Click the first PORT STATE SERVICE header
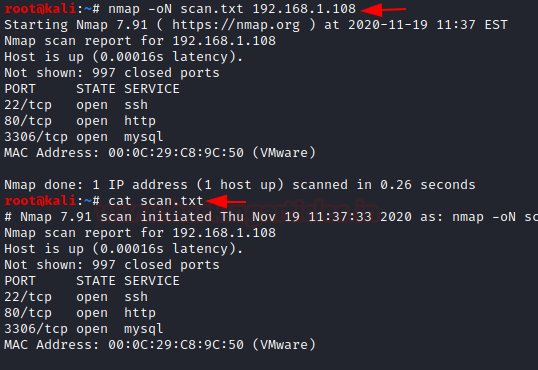 coord(92,89)
